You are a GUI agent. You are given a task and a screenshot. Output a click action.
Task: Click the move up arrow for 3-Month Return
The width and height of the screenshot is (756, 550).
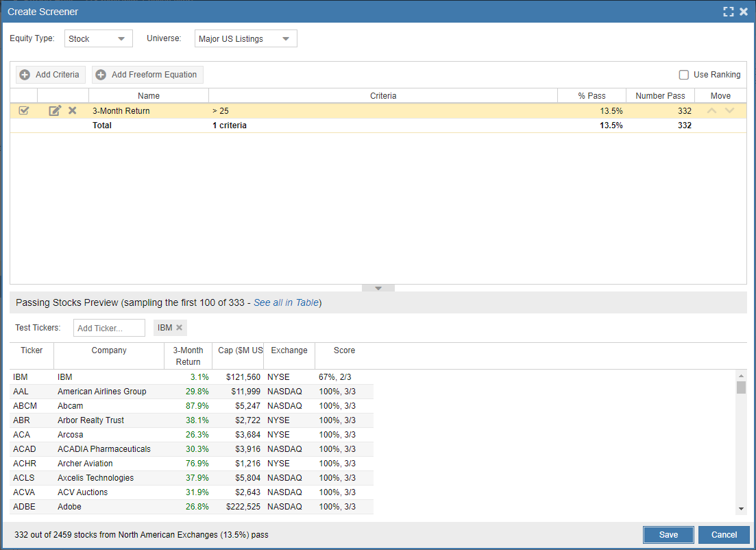(x=712, y=110)
